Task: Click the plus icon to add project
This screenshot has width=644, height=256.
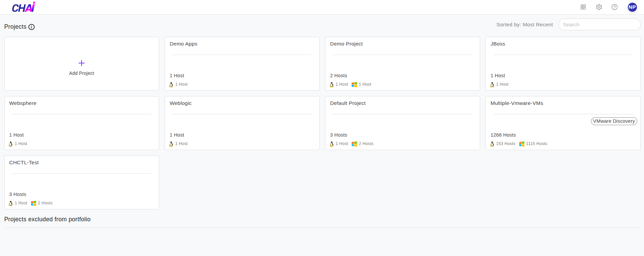Action: pos(82,63)
